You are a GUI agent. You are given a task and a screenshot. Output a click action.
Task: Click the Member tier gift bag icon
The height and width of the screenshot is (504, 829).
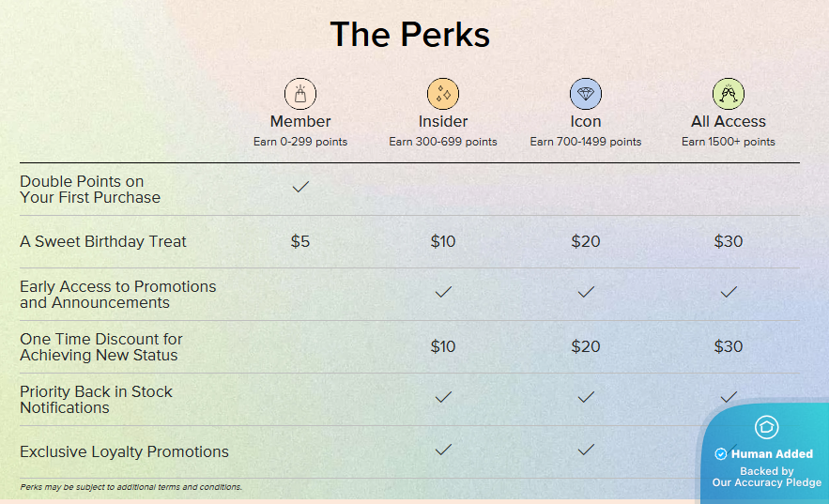click(x=300, y=94)
